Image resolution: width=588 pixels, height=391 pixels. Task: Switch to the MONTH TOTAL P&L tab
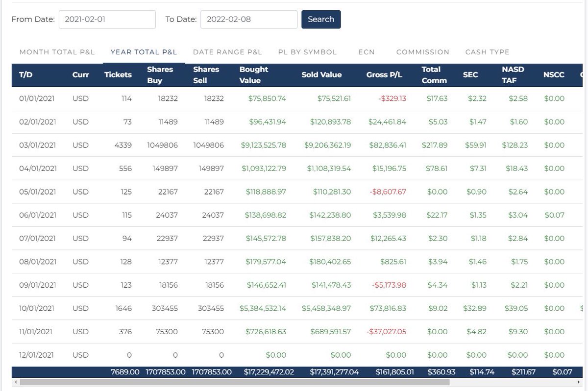click(x=57, y=52)
